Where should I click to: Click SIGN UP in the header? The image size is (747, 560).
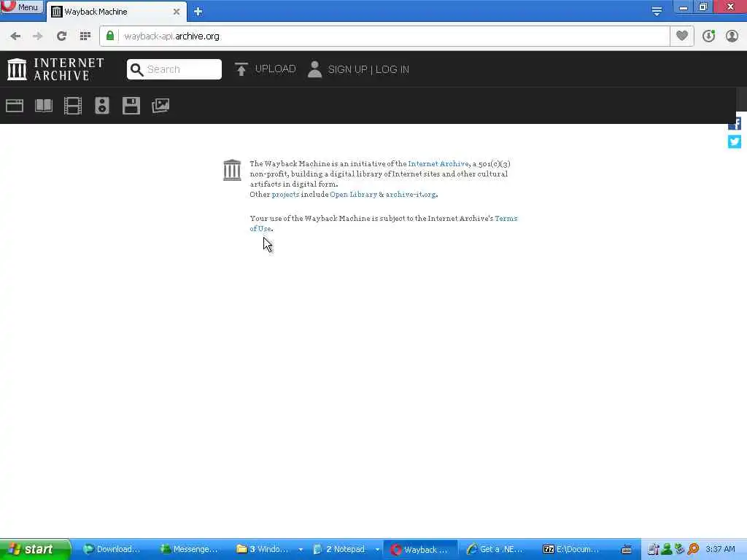click(347, 69)
